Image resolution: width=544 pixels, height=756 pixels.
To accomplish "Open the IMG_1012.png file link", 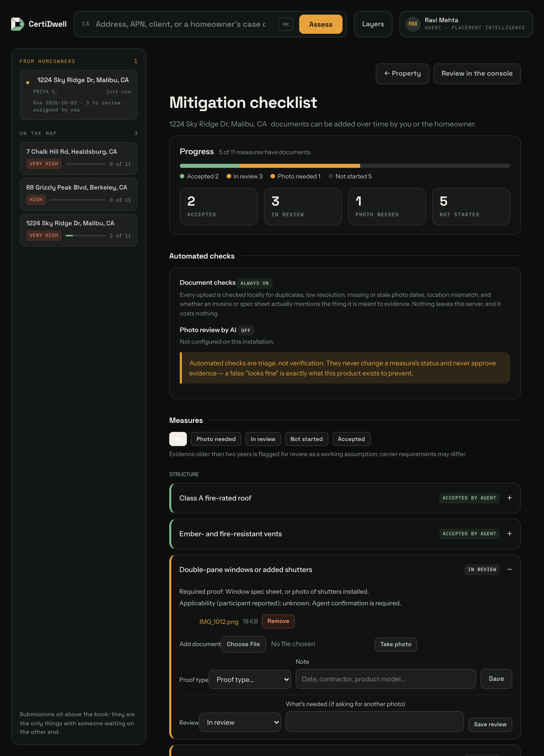I will (x=219, y=621).
